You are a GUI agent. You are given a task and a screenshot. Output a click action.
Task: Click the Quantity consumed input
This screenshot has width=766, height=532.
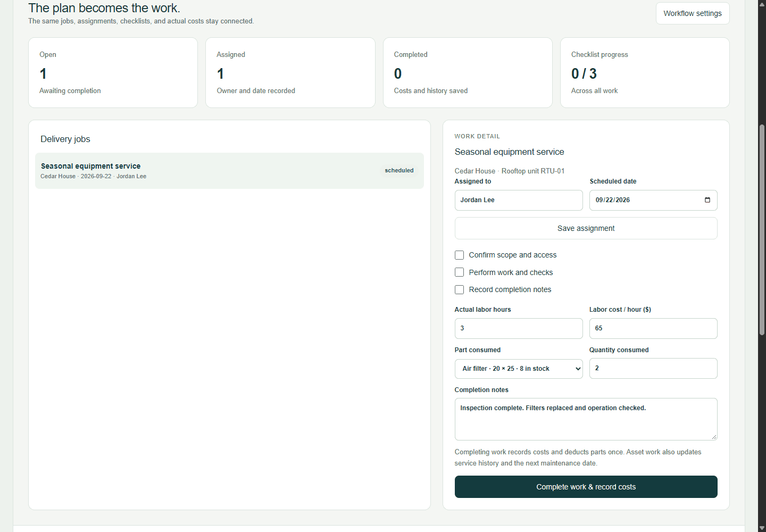653,368
